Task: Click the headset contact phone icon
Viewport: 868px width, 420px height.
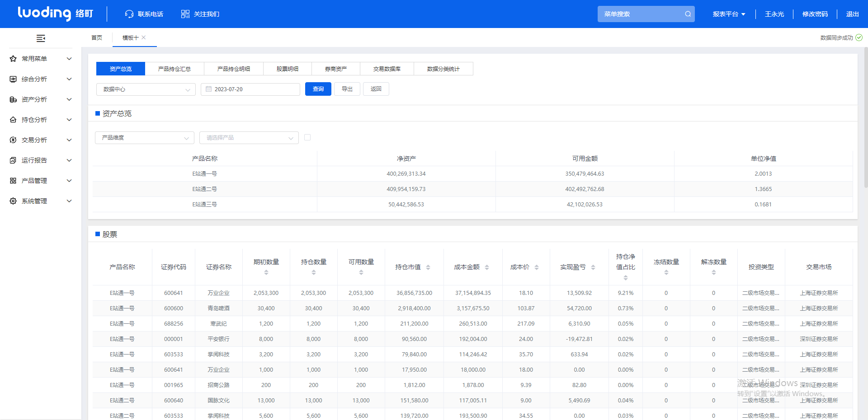Action: click(x=129, y=14)
